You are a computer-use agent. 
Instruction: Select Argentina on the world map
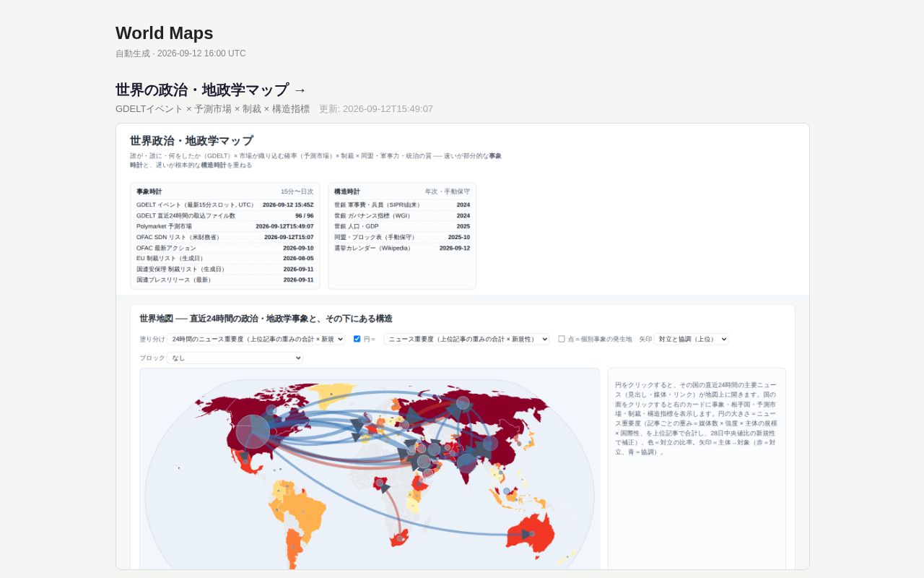click(295, 548)
